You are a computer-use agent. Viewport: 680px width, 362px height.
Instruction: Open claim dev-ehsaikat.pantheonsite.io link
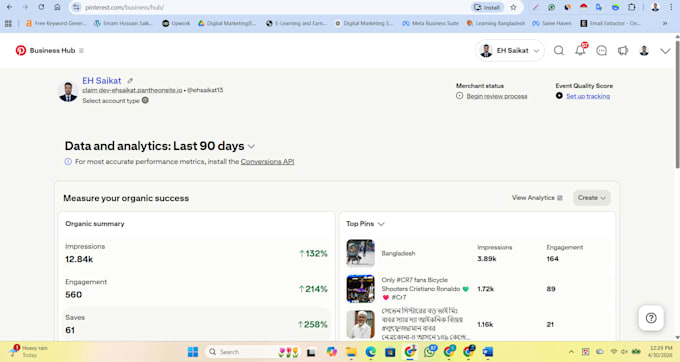[x=132, y=90]
